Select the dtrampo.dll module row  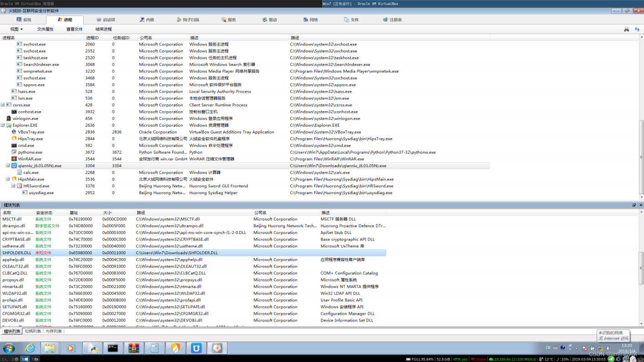(x=193, y=226)
